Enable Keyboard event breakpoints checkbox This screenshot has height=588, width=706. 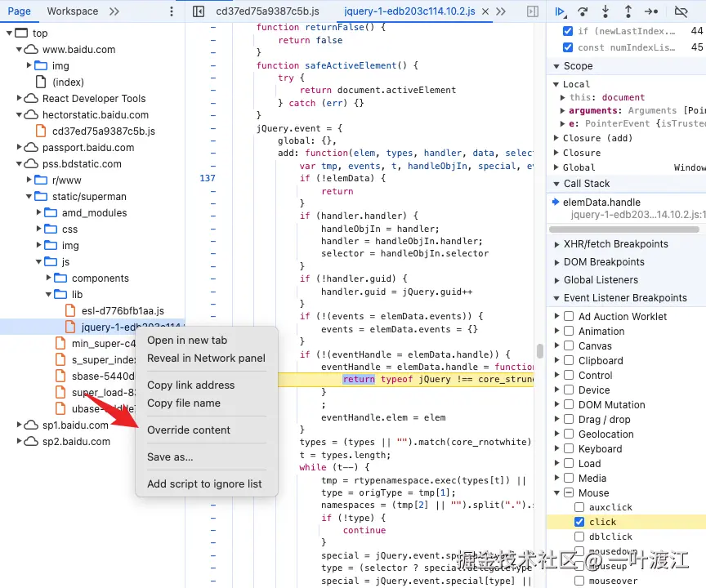(569, 448)
